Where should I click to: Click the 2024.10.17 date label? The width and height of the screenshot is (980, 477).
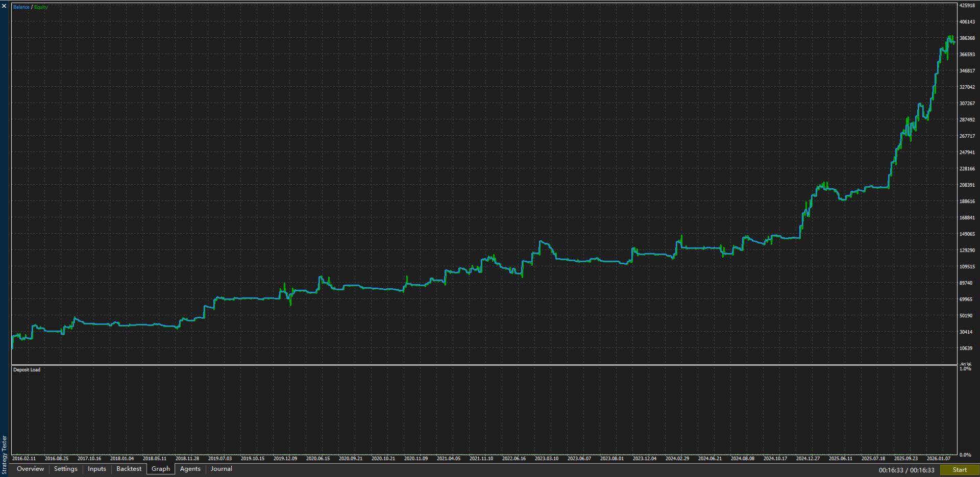tap(775, 459)
